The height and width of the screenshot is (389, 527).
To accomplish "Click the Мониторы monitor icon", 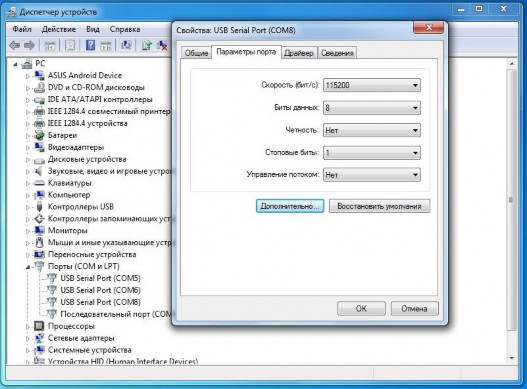I will point(39,231).
